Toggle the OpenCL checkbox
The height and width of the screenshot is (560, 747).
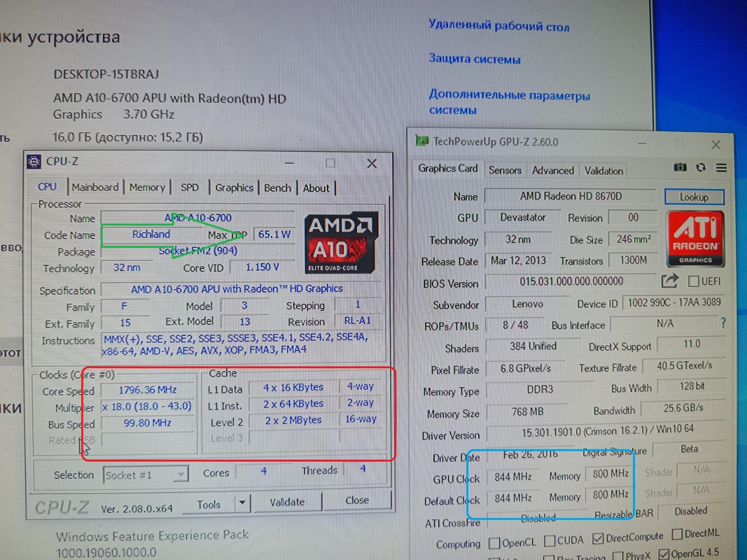(494, 543)
